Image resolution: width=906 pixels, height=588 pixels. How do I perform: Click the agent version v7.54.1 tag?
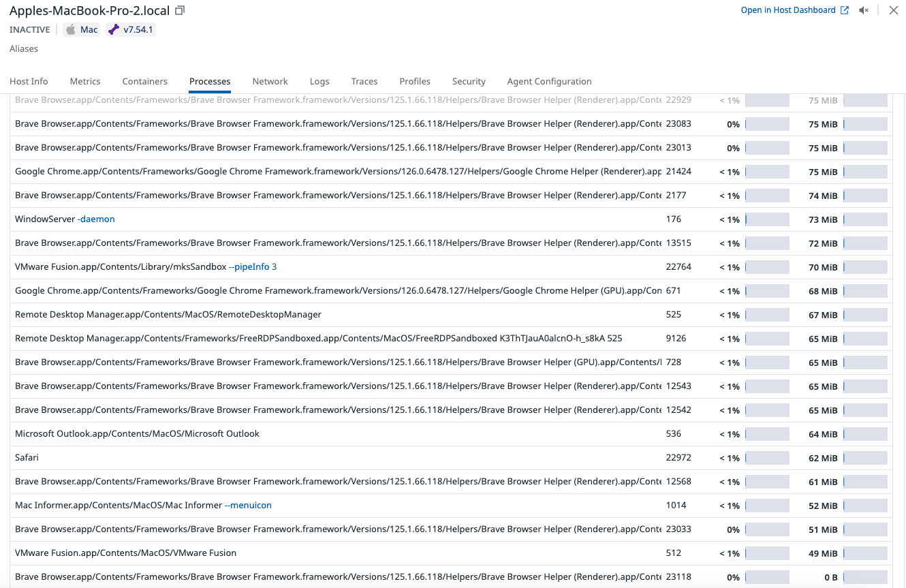pyautogui.click(x=131, y=29)
